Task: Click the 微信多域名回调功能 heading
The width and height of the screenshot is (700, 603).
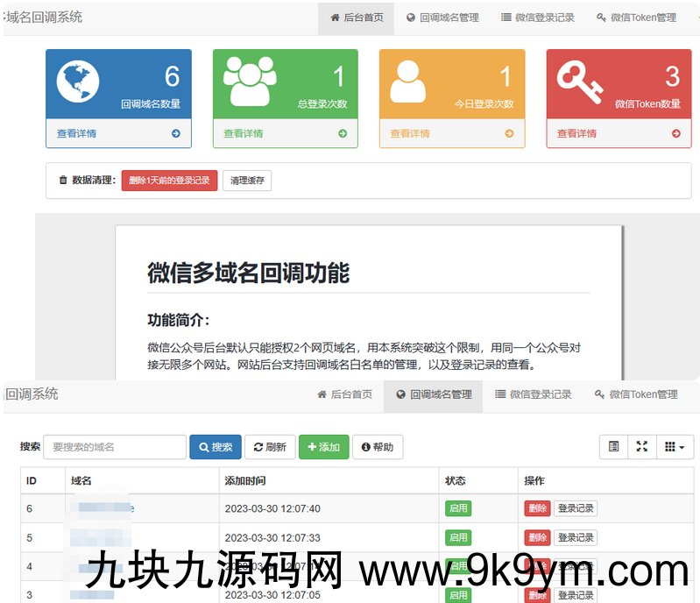Action: click(249, 273)
